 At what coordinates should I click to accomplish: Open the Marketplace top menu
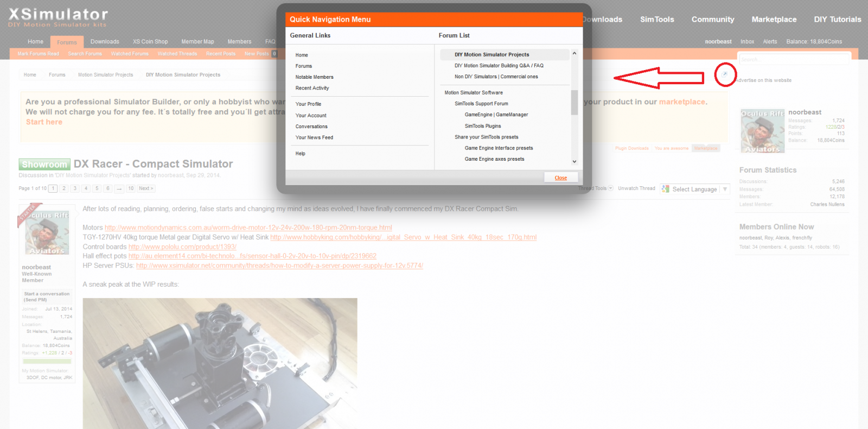click(x=774, y=20)
